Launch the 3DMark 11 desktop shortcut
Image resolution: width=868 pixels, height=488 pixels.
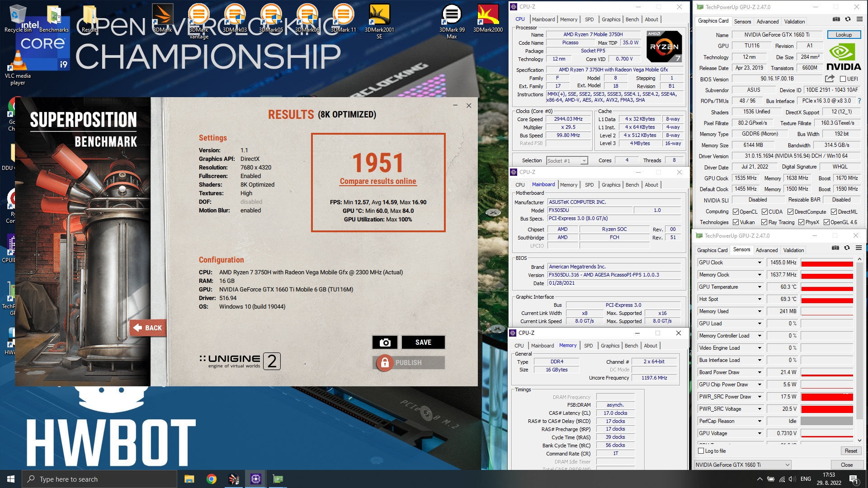tap(343, 18)
